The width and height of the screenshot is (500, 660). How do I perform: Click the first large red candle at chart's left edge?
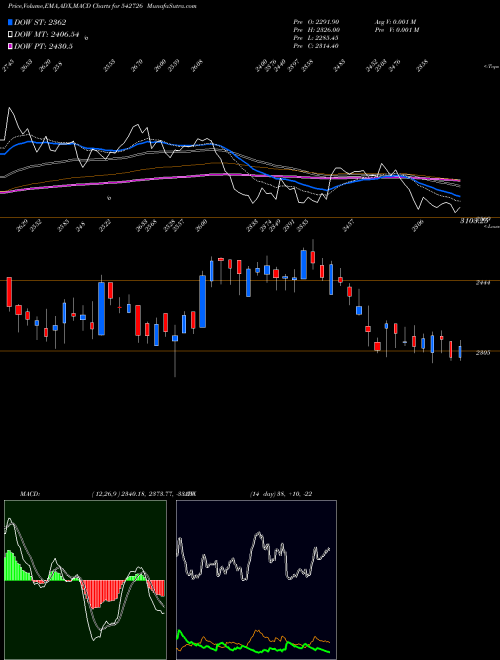click(9, 292)
